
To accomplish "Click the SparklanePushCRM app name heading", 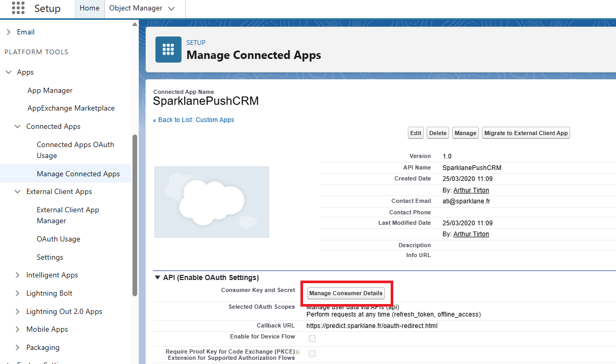I will (x=206, y=101).
